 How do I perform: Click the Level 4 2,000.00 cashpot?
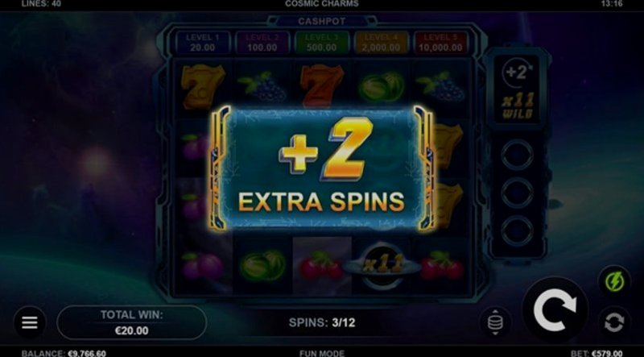(381, 43)
